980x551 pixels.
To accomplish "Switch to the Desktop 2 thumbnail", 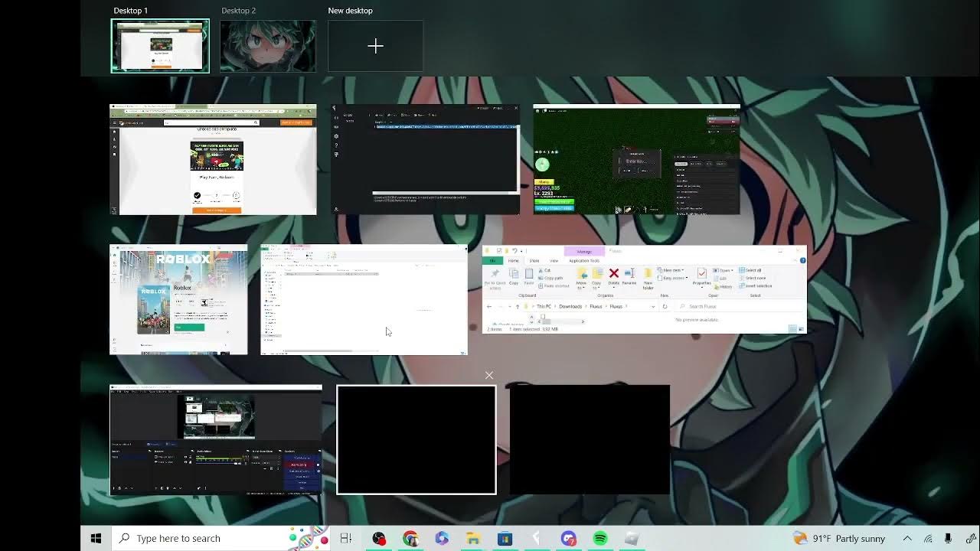I will pos(268,46).
